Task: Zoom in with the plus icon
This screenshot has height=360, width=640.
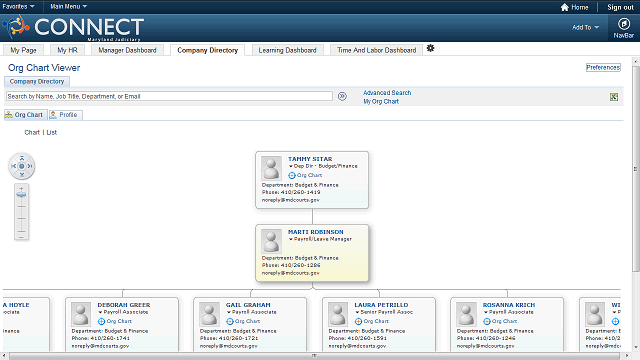Action: tap(22, 189)
